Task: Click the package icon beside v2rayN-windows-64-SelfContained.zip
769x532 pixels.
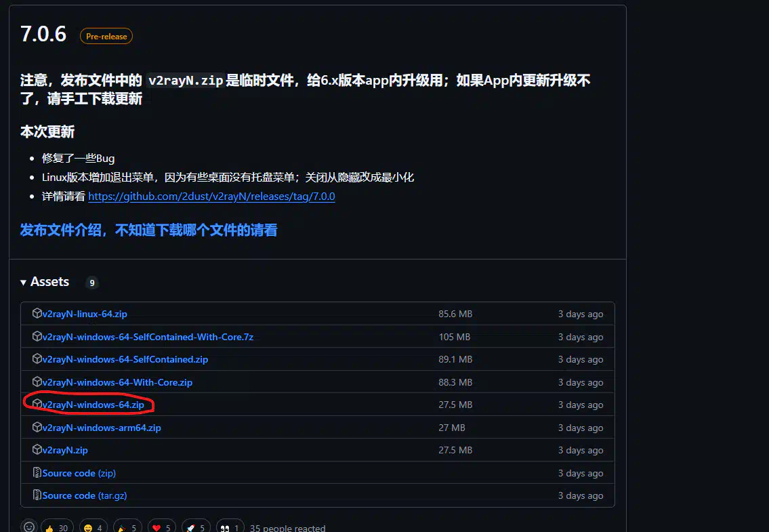Action: (x=37, y=359)
